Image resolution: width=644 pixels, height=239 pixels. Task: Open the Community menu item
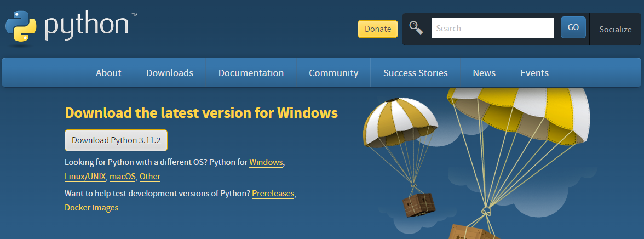(x=334, y=73)
